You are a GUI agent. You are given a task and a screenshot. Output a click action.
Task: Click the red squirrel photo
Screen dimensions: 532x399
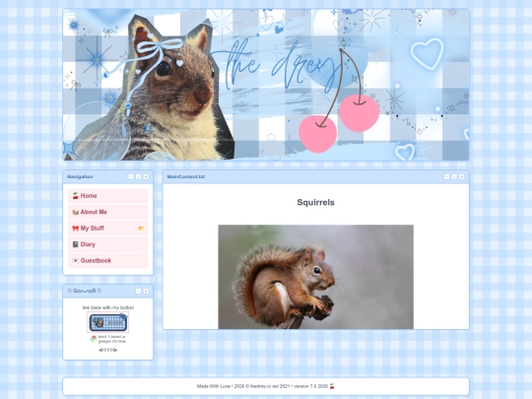coord(315,277)
